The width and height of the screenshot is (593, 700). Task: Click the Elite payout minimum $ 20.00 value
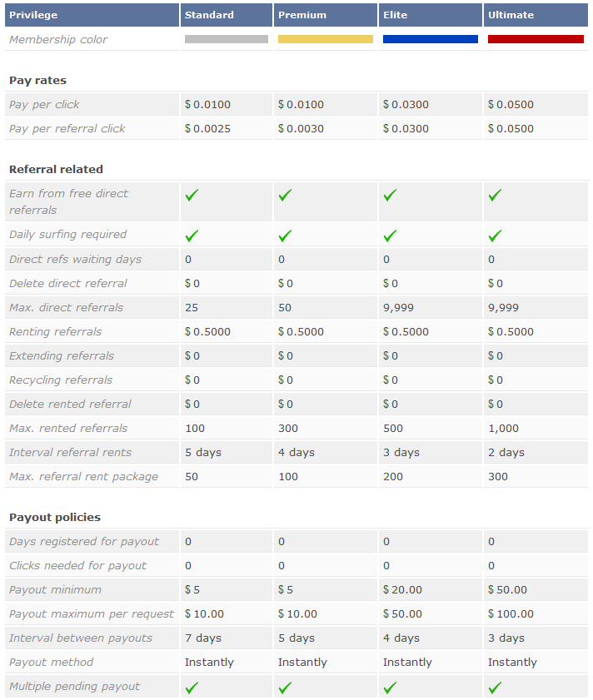point(402,590)
